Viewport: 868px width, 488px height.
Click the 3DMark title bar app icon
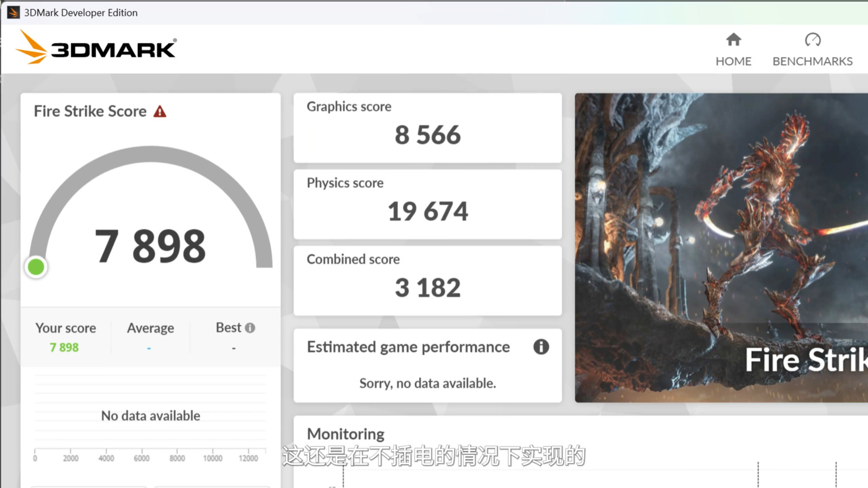14,12
